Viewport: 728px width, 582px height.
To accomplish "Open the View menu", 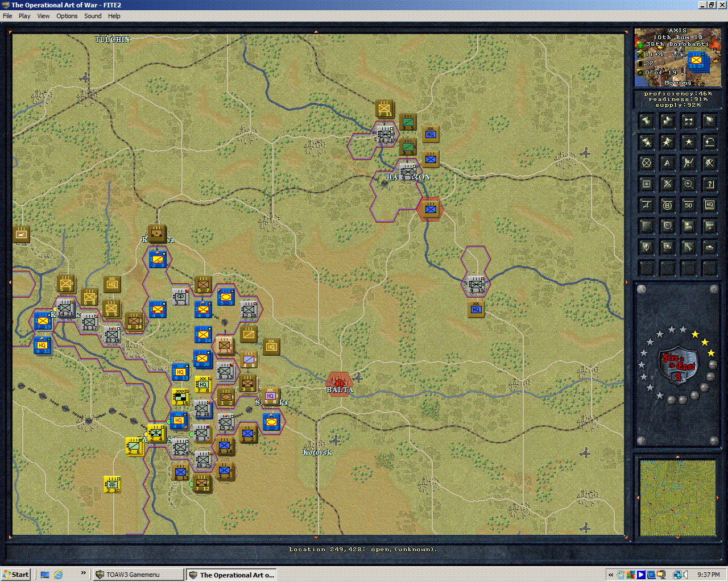I will point(44,16).
